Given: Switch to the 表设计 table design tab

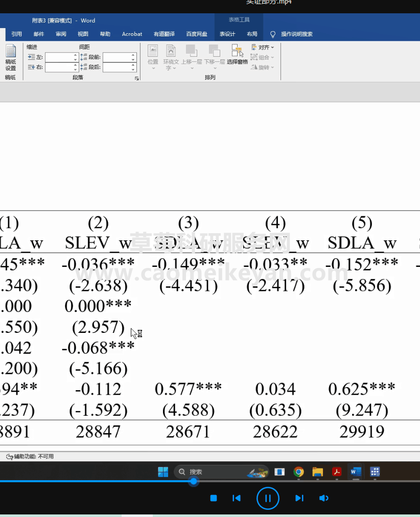Looking at the screenshot, I should pyautogui.click(x=227, y=34).
